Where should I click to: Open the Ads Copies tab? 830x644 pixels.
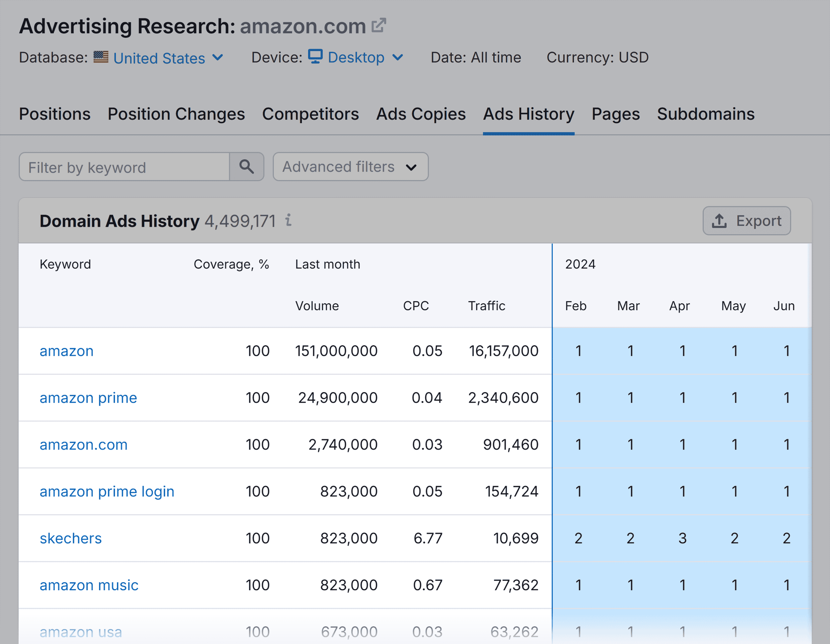(421, 114)
